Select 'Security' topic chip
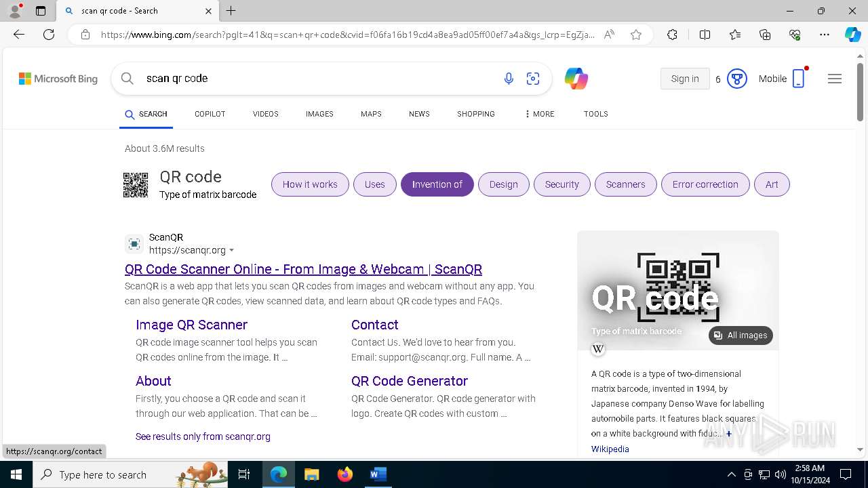868x488 pixels. click(562, 184)
